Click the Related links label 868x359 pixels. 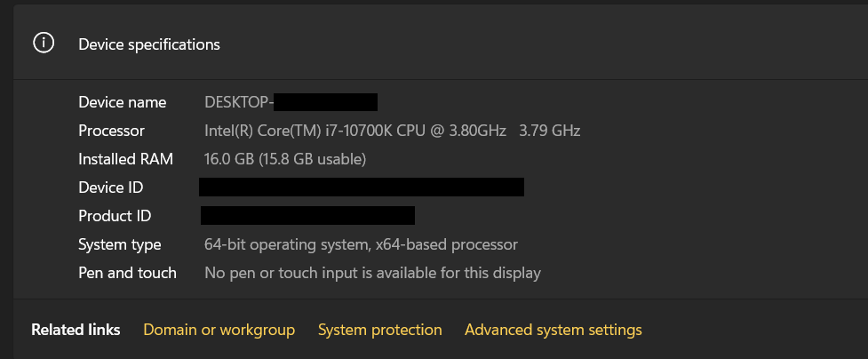pos(76,330)
